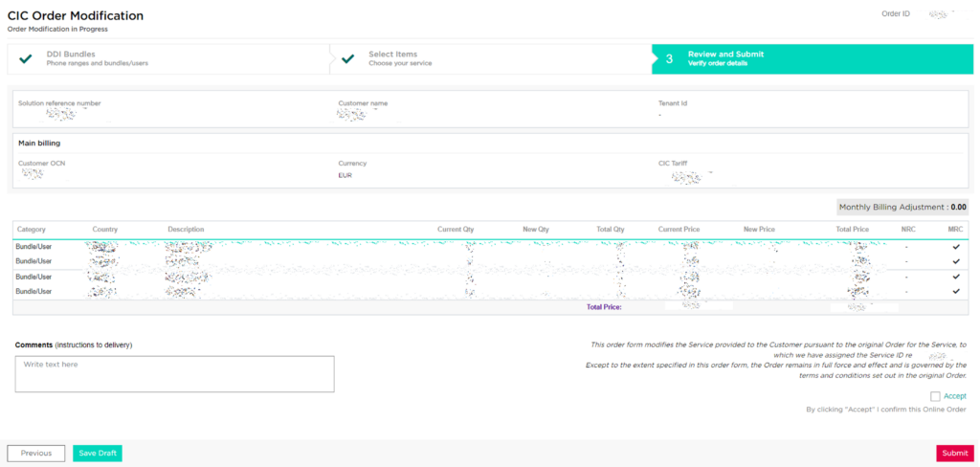Click MRC checkmark in second Bundle/User row
The image size is (980, 467).
click(955, 260)
